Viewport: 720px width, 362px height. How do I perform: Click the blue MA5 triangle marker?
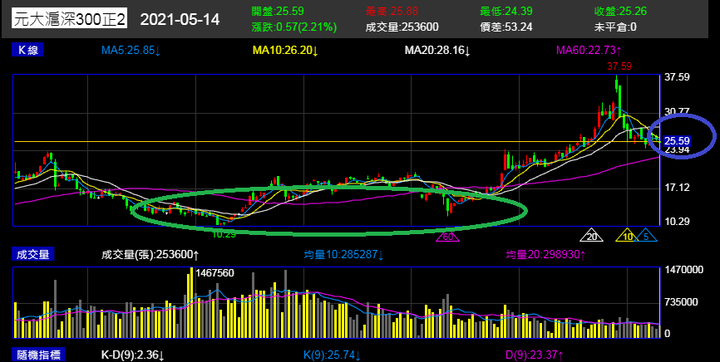pos(646,235)
